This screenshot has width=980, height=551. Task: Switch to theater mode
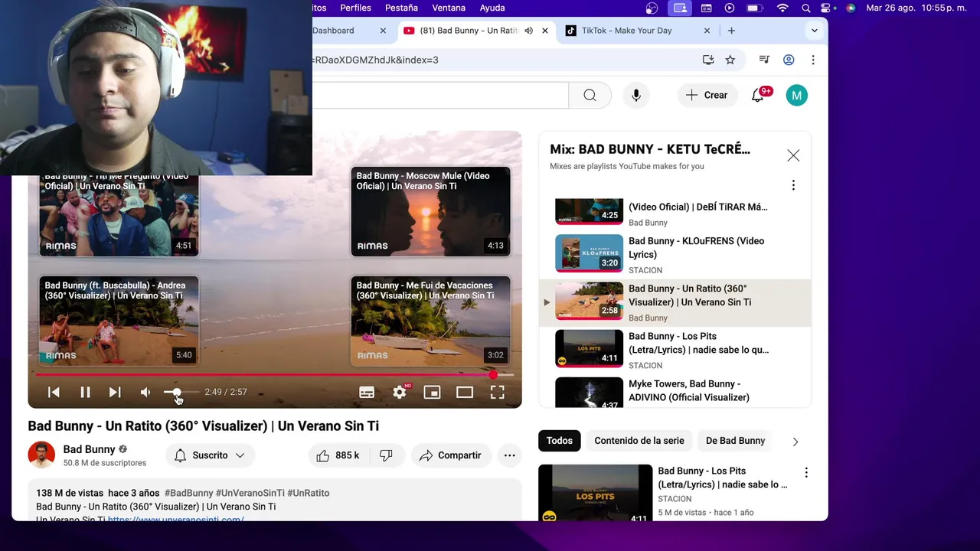click(x=465, y=392)
